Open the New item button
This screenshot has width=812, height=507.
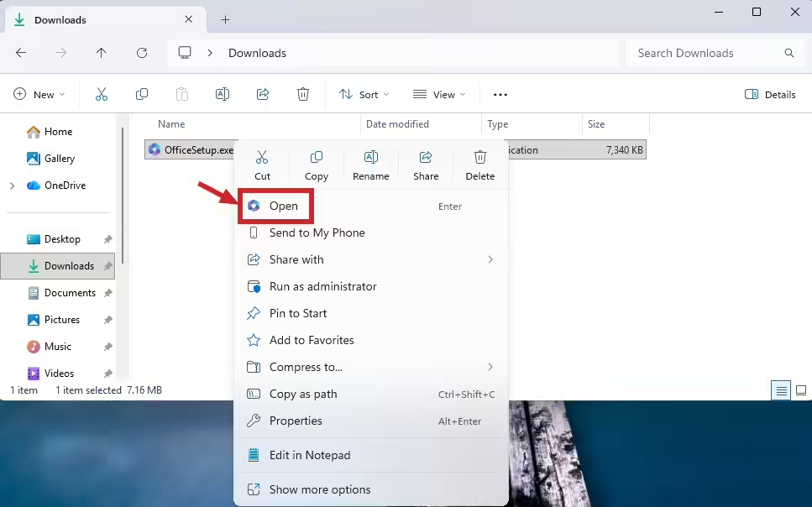click(x=39, y=95)
